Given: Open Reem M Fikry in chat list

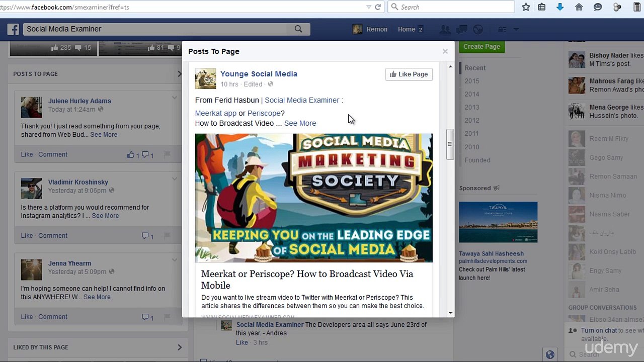Looking at the screenshot, I should coord(609,139).
